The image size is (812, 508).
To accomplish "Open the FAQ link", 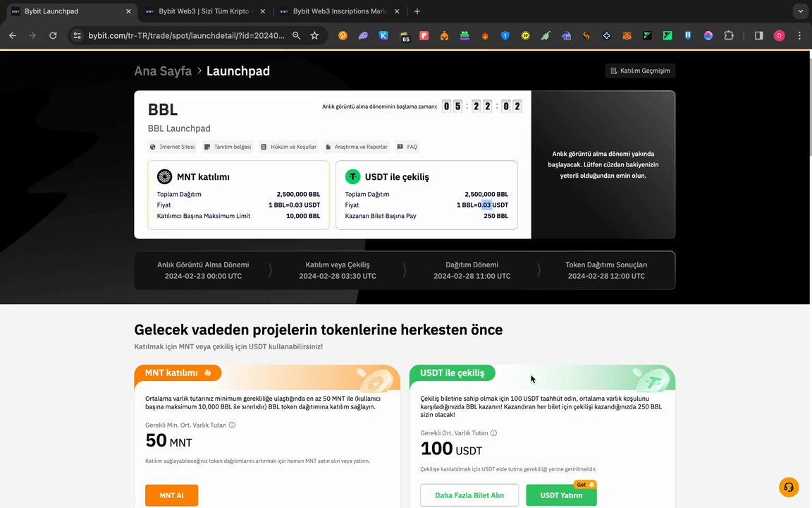I will [407, 147].
